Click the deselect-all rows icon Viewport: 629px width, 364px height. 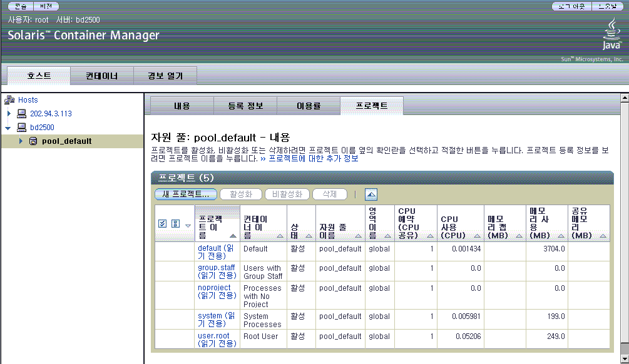click(x=175, y=224)
